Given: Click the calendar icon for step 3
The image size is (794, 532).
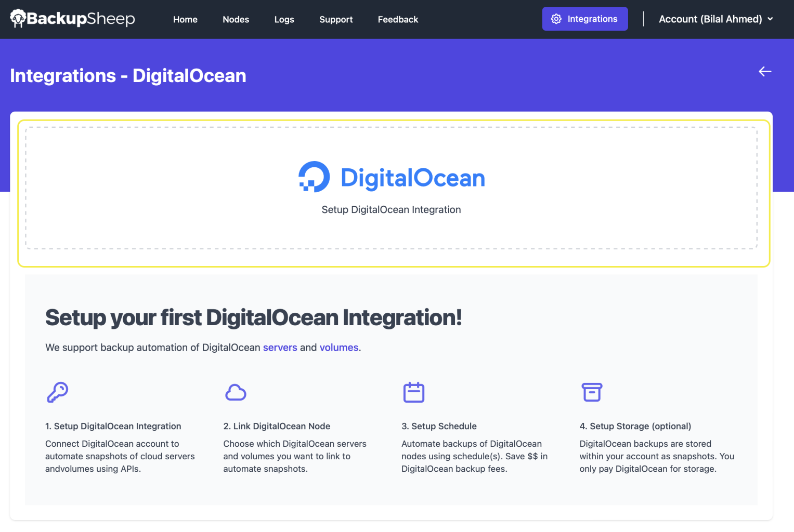Looking at the screenshot, I should (414, 392).
